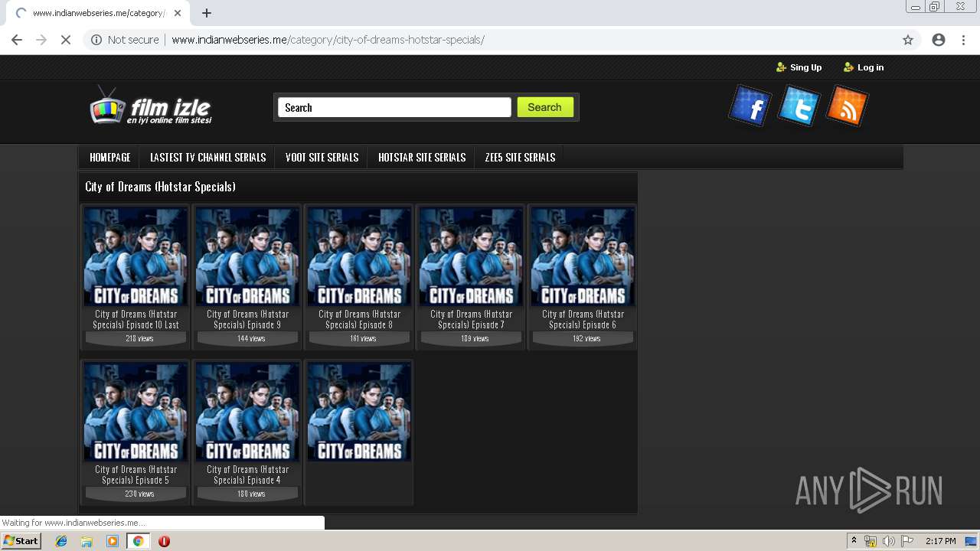Open ZEE5 SITE SERIALS menu

pos(520,157)
